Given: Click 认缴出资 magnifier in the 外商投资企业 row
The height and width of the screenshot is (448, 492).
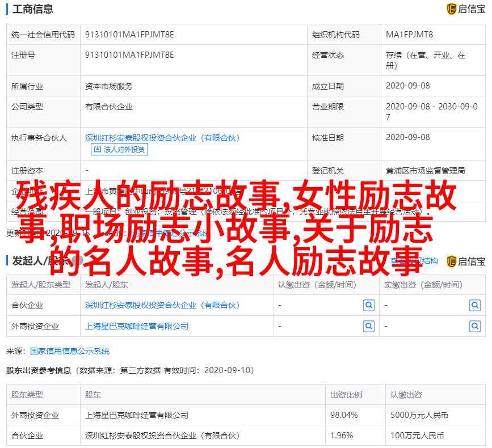Looking at the screenshot, I should [x=369, y=327].
